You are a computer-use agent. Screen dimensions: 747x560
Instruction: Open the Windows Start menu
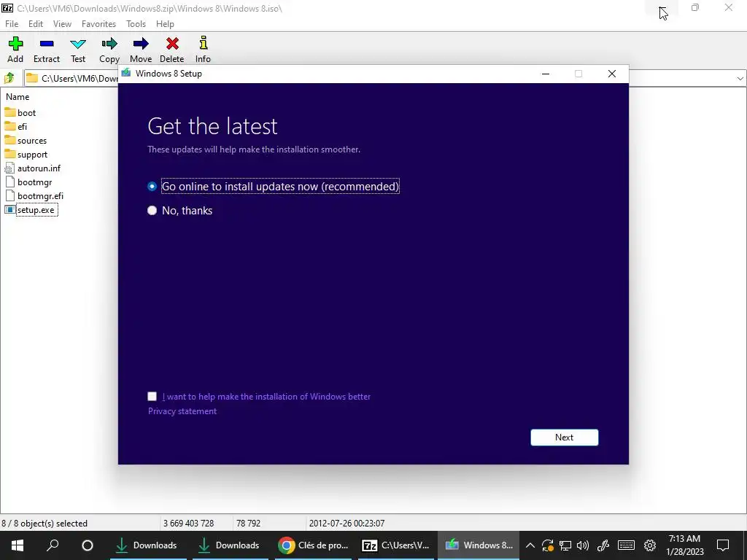click(x=18, y=545)
